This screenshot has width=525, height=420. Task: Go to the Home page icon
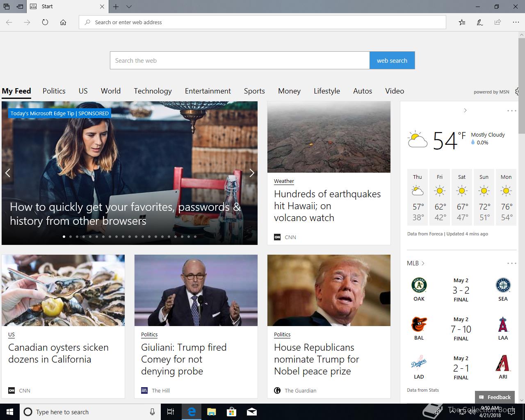click(63, 22)
